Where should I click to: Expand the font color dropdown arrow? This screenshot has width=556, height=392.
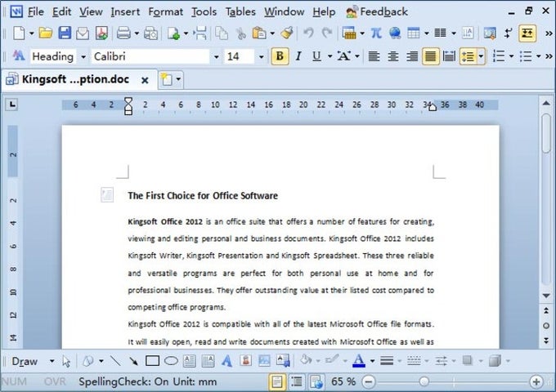(x=372, y=361)
